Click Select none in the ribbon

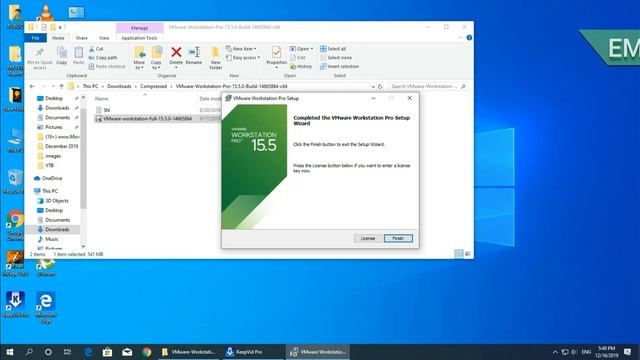click(x=336, y=58)
